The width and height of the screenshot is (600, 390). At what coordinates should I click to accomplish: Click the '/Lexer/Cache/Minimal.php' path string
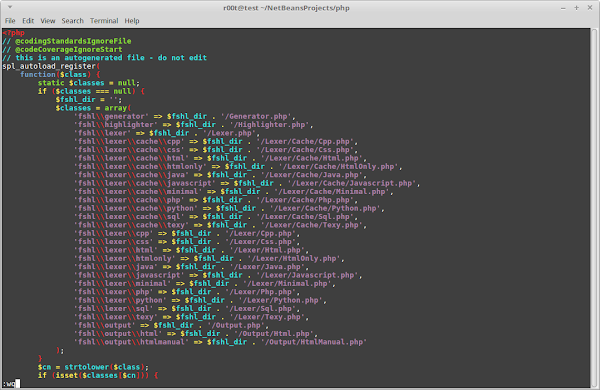[332, 191]
